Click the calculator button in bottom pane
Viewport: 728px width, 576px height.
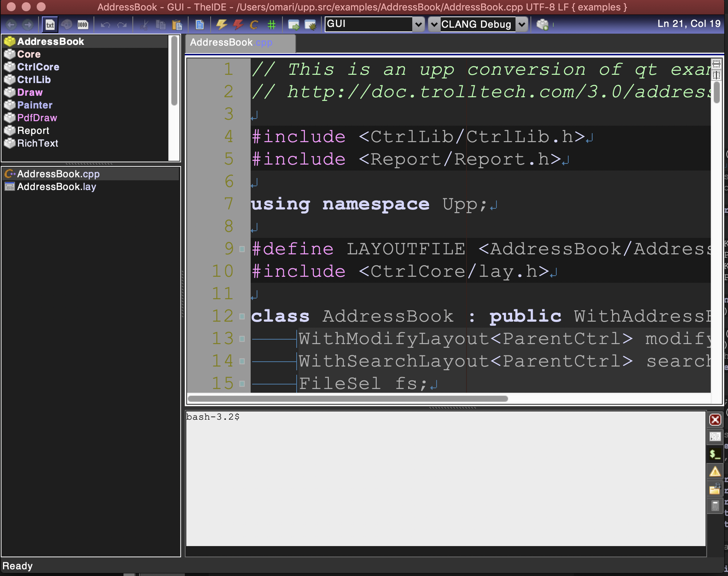pyautogui.click(x=715, y=506)
